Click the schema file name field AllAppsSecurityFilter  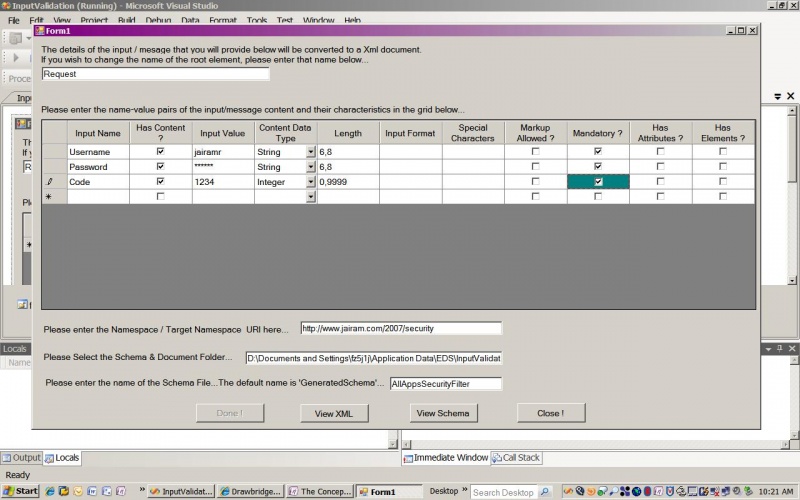pos(446,384)
